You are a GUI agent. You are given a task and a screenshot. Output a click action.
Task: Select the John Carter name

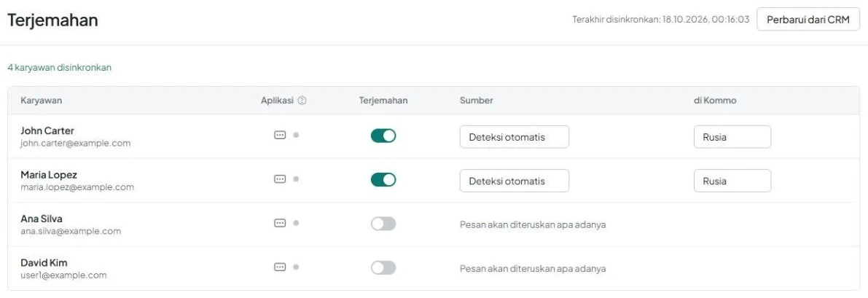point(47,130)
